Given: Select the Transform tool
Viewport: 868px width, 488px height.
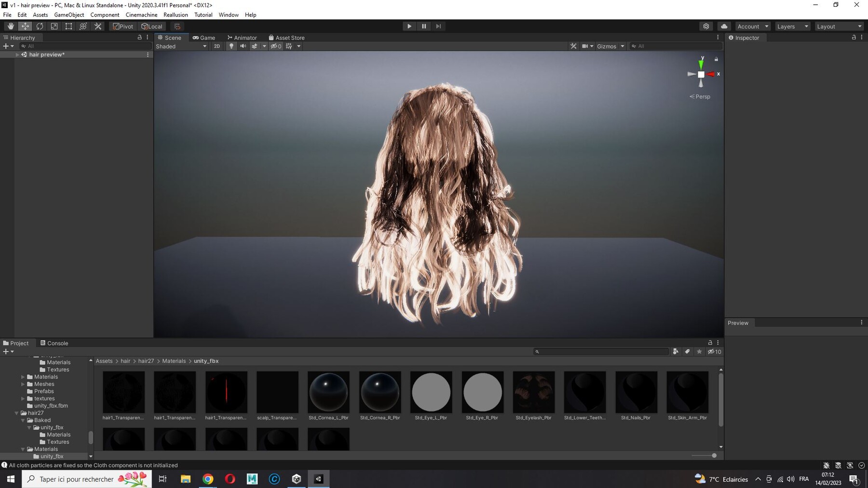Looking at the screenshot, I should point(83,26).
